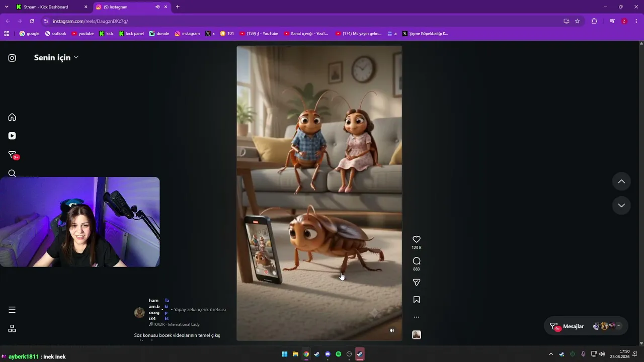Open the Meta apps grid icon in sidebar
The height and width of the screenshot is (362, 644).
12,329
